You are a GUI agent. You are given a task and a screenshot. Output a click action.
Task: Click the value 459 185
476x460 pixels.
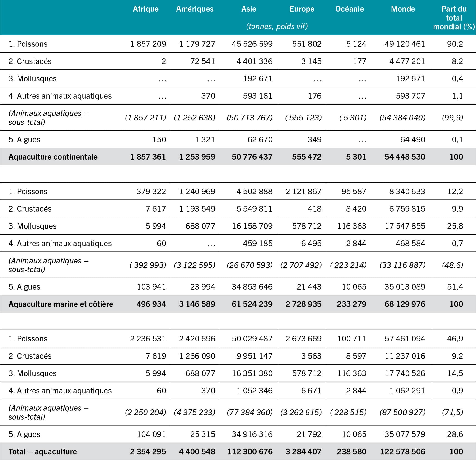(258, 243)
